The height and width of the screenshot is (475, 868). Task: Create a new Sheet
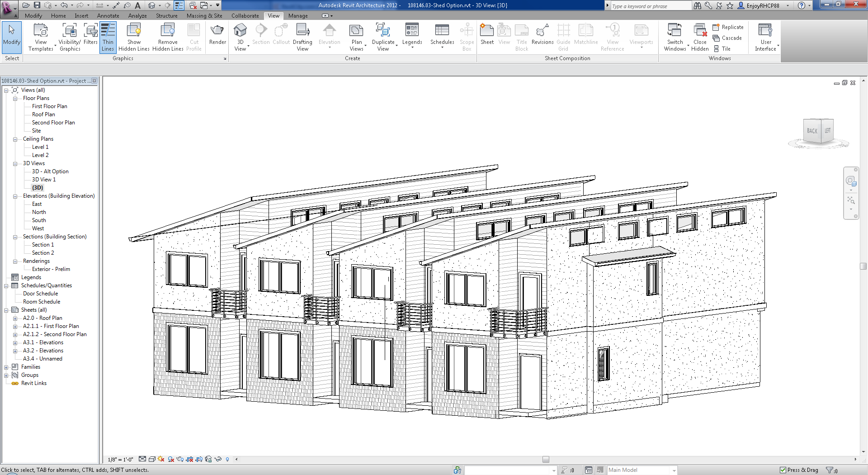pos(487,34)
